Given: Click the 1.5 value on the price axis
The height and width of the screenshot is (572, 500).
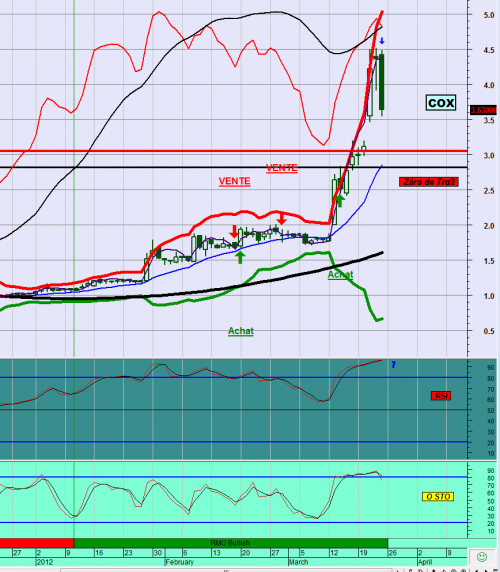Looking at the screenshot, I should [x=488, y=261].
